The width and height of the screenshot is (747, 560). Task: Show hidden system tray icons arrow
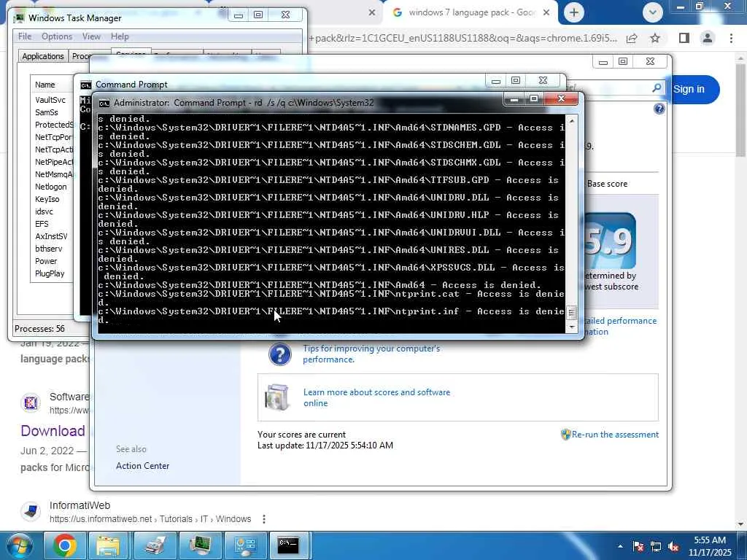point(620,546)
